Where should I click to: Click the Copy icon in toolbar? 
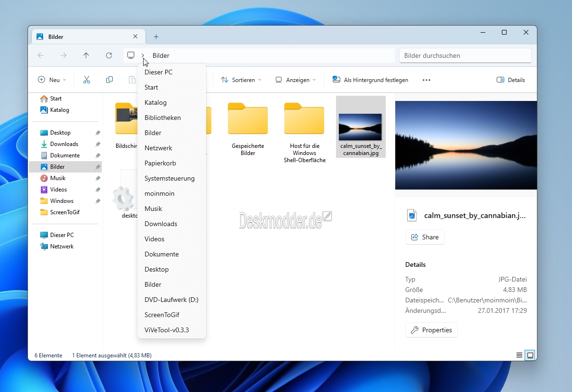click(x=109, y=80)
